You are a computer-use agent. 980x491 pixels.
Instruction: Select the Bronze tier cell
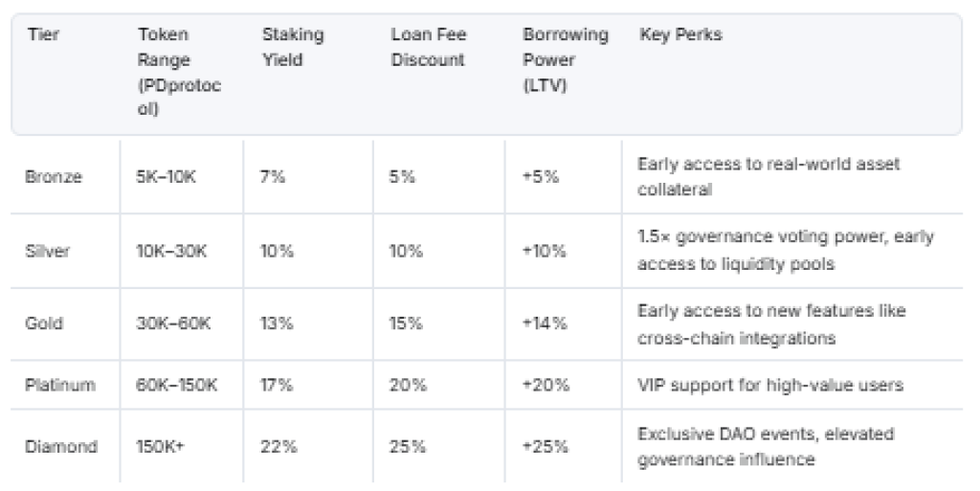pyautogui.click(x=53, y=178)
